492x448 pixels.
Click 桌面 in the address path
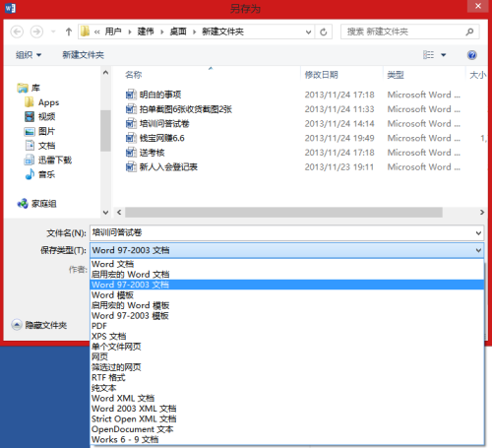coord(178,32)
